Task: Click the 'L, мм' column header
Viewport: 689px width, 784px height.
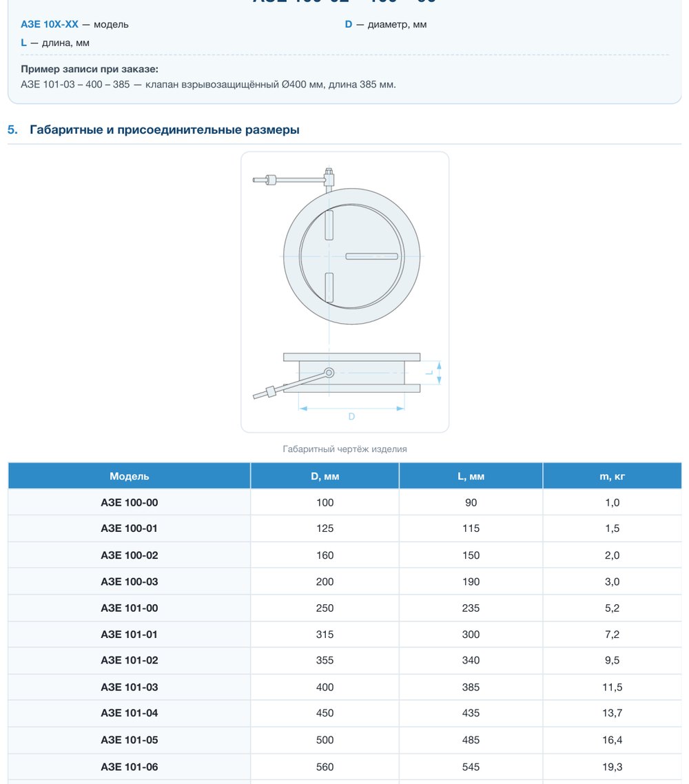Action: pos(471,476)
